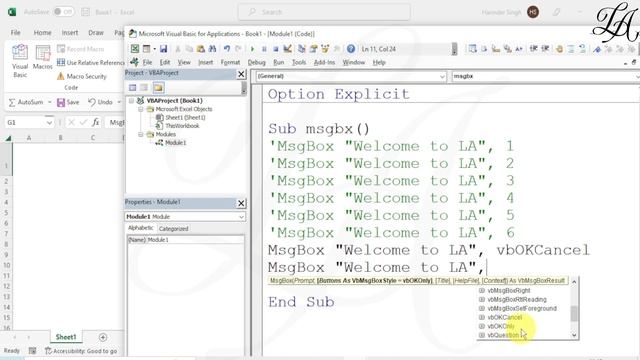Open the Tools menu
Viewport: 640px width, 360px height.
coord(299,62)
